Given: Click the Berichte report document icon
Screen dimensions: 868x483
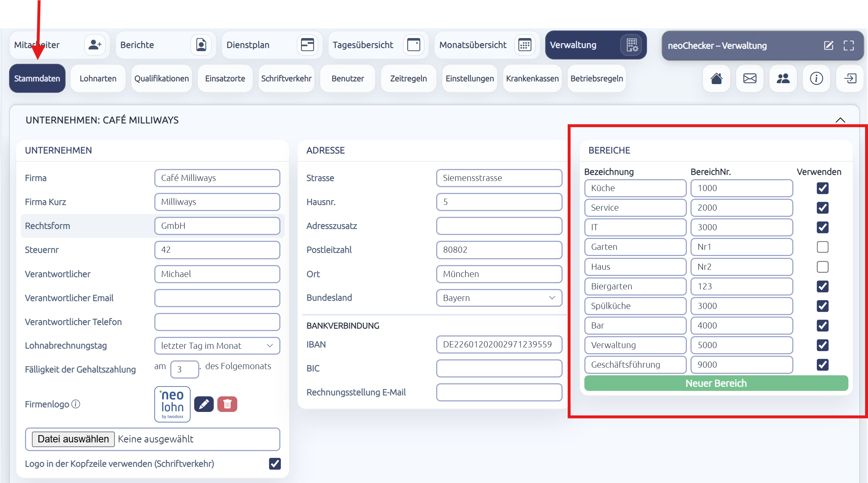Looking at the screenshot, I should (x=201, y=45).
